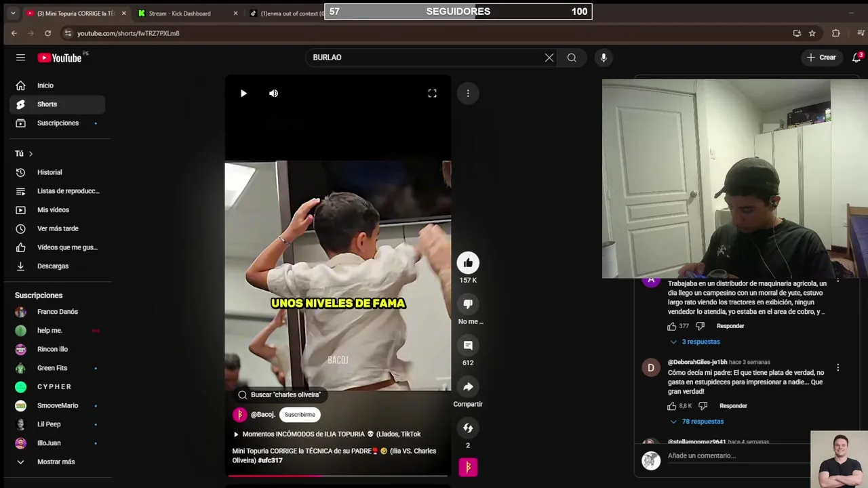Click the YouTube logo
Image resolution: width=868 pixels, height=488 pixels.
coord(60,58)
